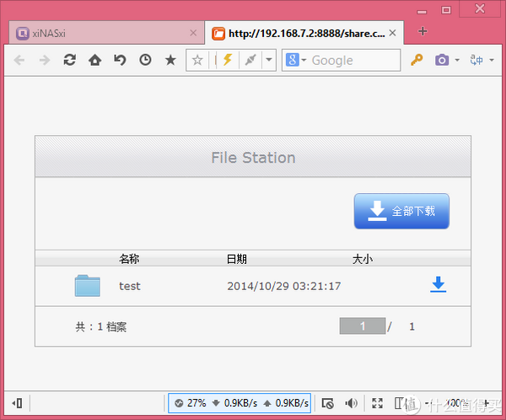This screenshot has width=506, height=420.
Task: Click the test folder name
Action: tap(130, 286)
